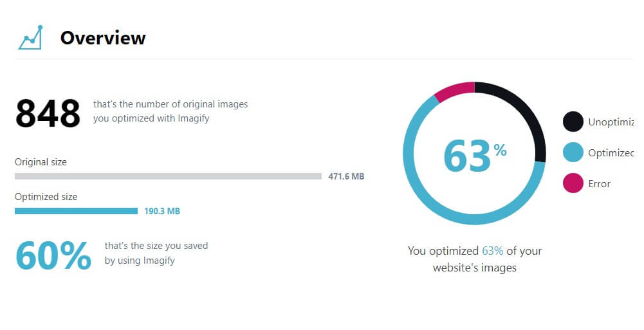
Task: Click the blue 63% text in caption
Action: [x=492, y=251]
